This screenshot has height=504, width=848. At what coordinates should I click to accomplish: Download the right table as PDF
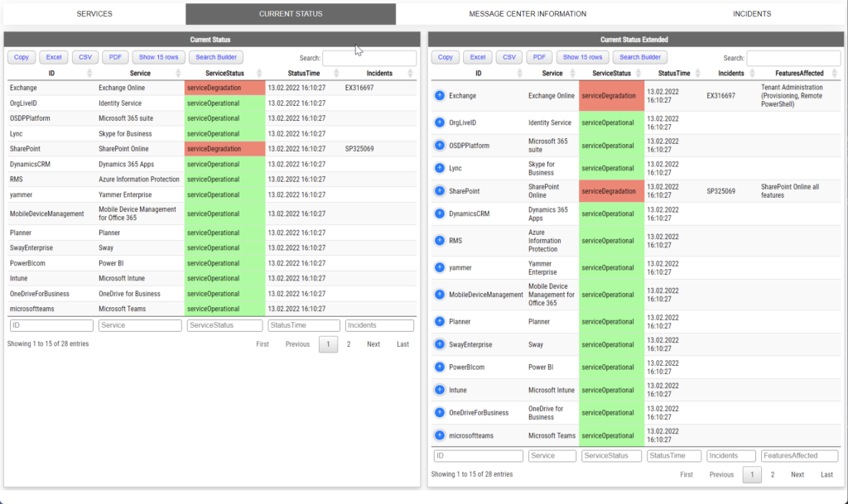point(539,57)
